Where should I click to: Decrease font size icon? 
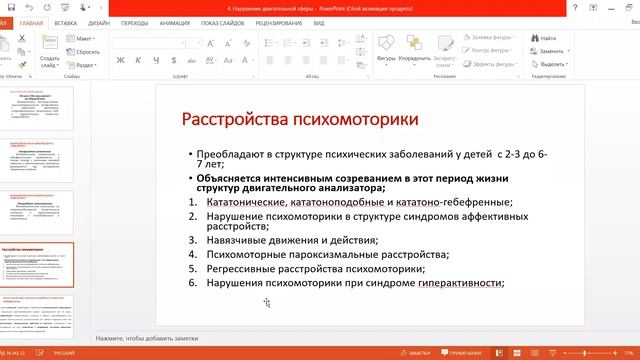coord(228,43)
